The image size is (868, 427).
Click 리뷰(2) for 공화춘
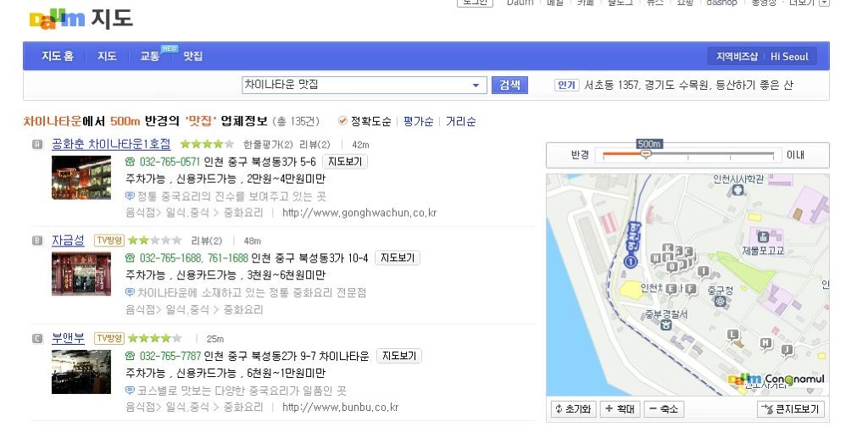pos(314,145)
